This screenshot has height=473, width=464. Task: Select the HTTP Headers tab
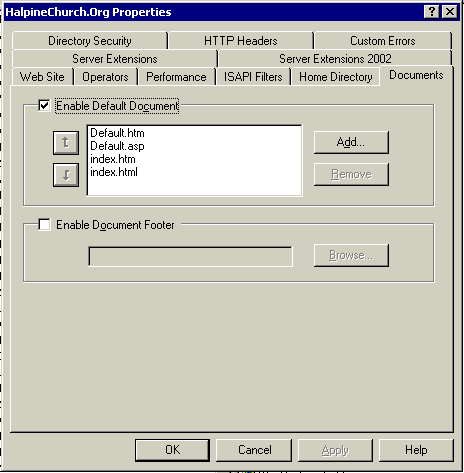tap(241, 41)
